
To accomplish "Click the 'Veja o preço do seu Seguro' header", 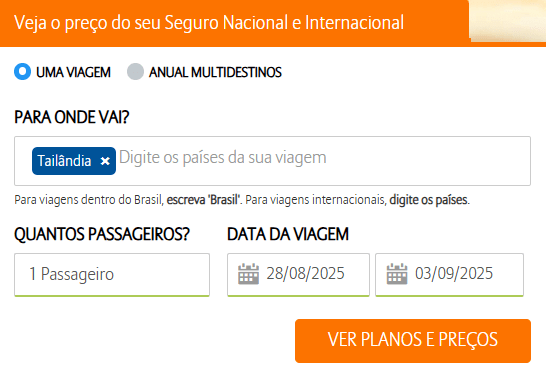I will click(x=209, y=23).
